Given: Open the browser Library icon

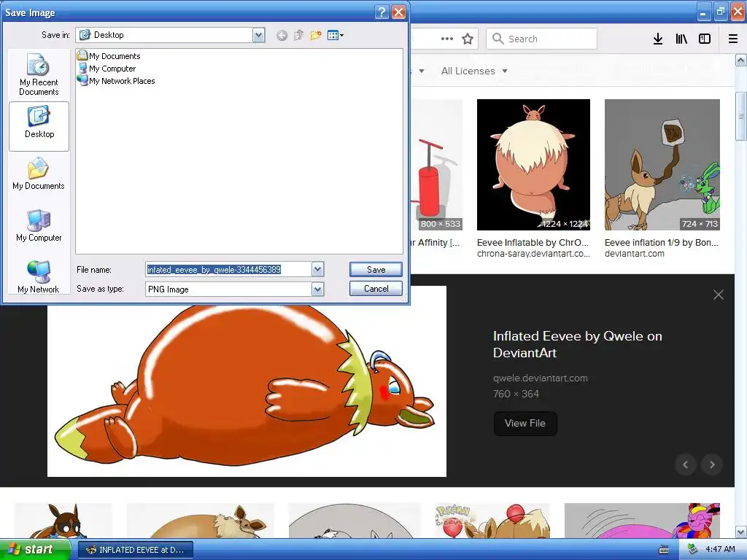Looking at the screenshot, I should (681, 39).
